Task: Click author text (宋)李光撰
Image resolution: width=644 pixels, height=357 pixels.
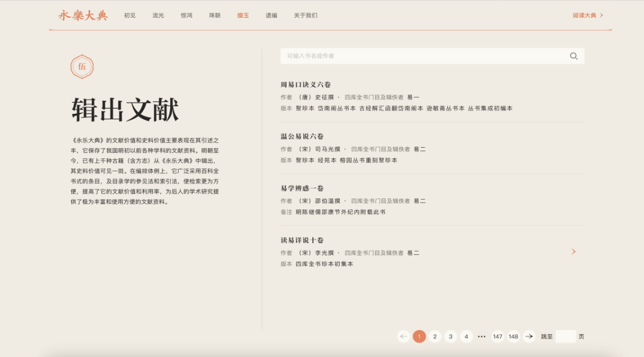Action: [x=315, y=253]
